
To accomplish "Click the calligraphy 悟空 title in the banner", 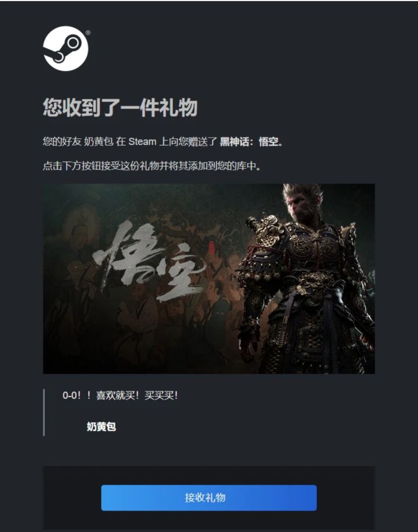I will coord(149,260).
